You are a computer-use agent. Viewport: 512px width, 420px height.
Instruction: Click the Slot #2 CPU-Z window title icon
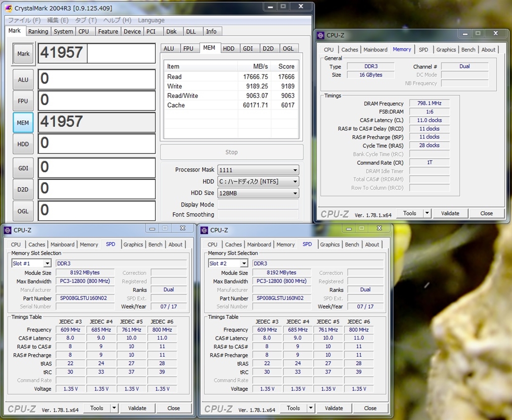click(204, 230)
